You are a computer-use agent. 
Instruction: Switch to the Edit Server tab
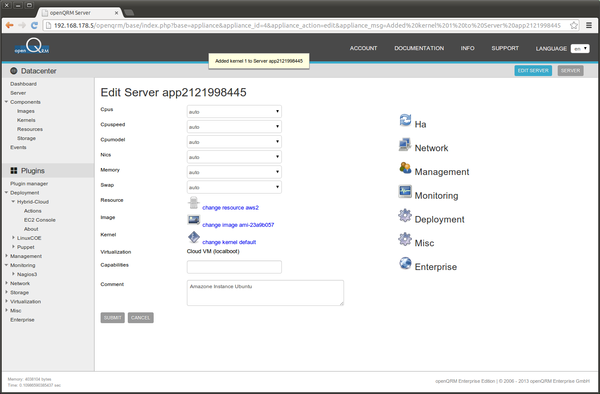(x=533, y=70)
